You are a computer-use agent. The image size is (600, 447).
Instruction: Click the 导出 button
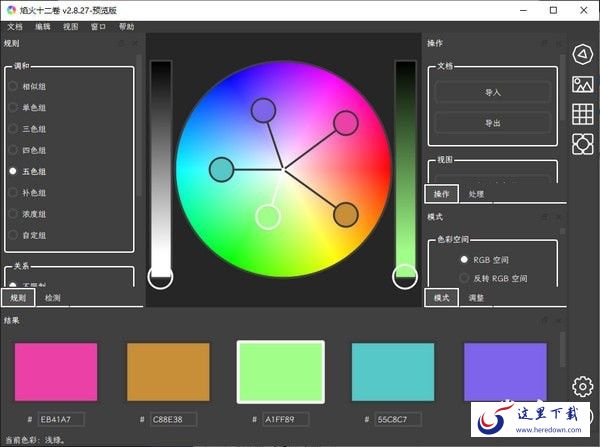pos(492,123)
